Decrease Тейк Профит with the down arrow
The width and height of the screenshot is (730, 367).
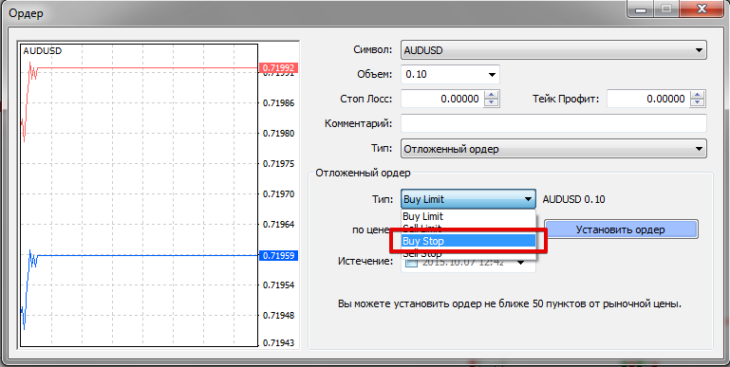tap(697, 103)
